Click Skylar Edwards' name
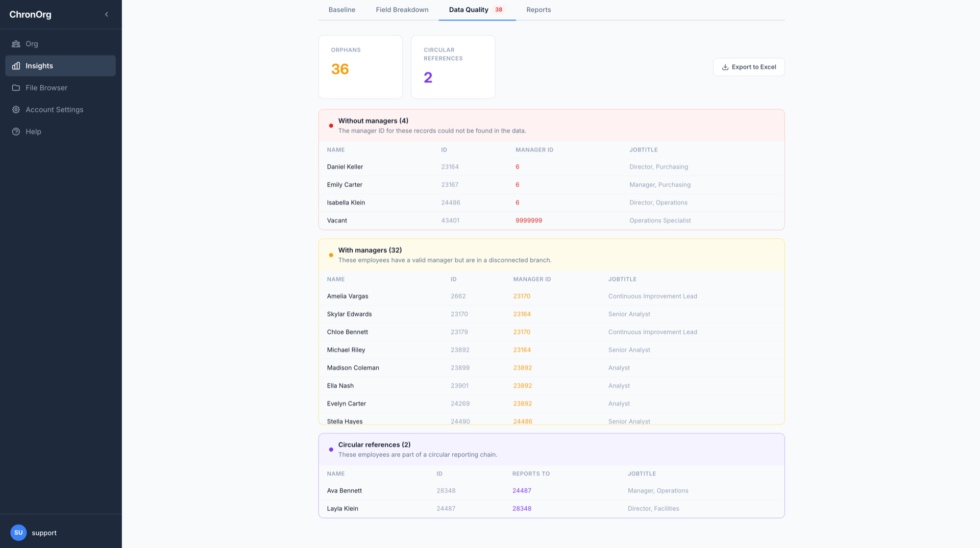 coord(349,314)
